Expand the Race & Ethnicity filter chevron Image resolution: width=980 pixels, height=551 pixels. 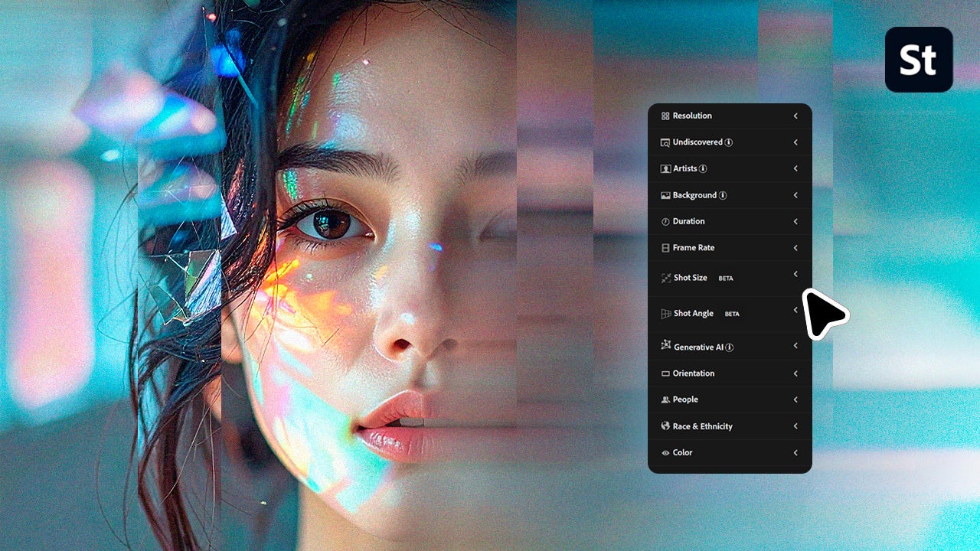tap(795, 426)
